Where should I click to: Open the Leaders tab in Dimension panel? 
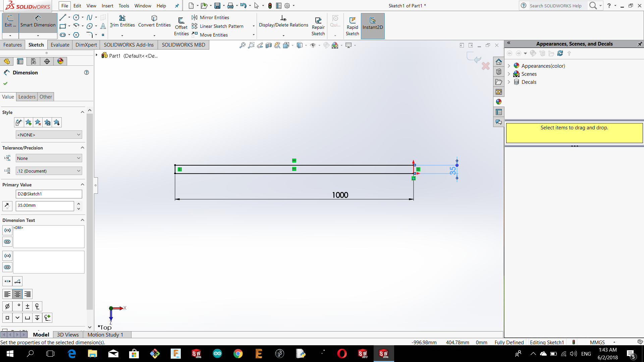pyautogui.click(x=27, y=97)
